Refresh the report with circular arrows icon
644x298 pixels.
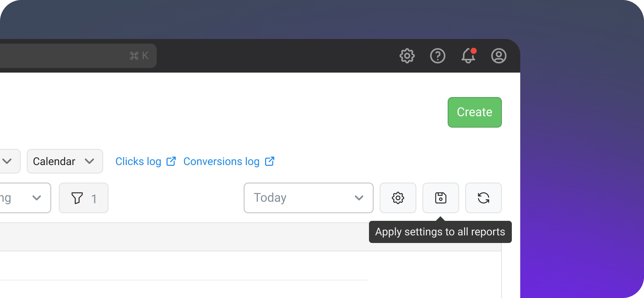pos(484,198)
